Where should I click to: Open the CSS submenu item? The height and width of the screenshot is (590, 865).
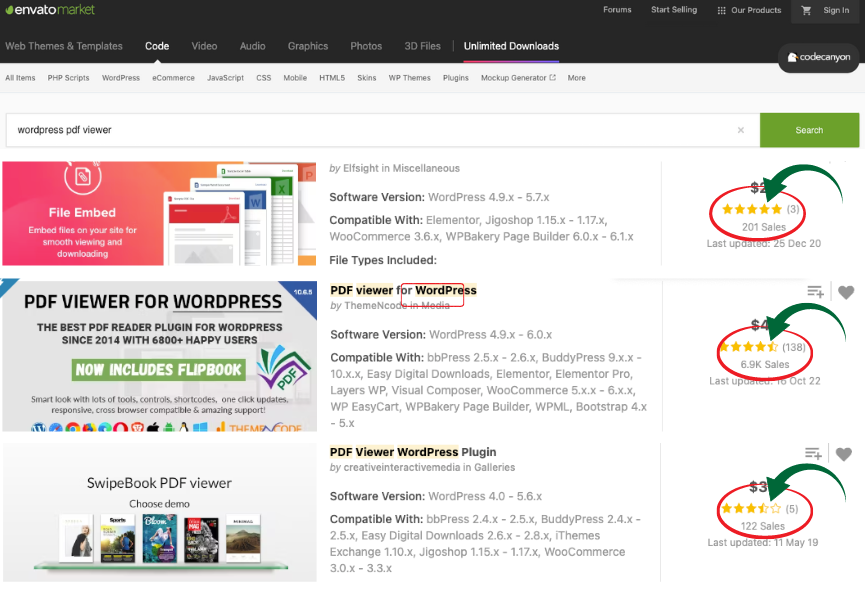(264, 78)
